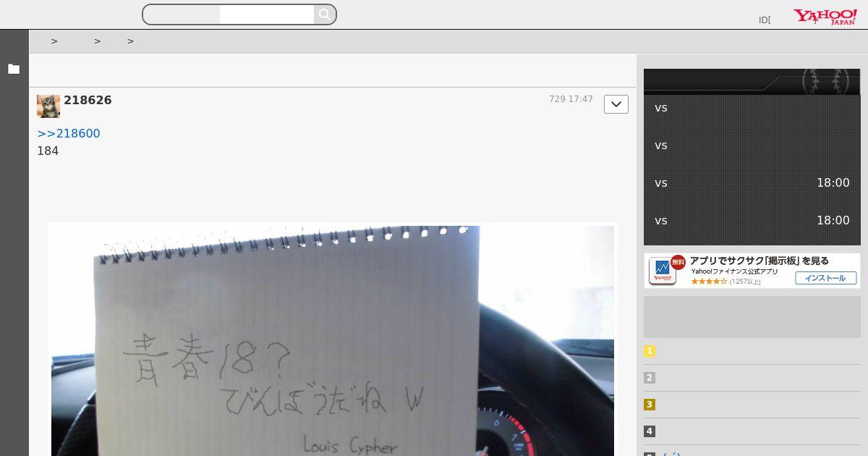Select ranking item number 2

point(650,378)
